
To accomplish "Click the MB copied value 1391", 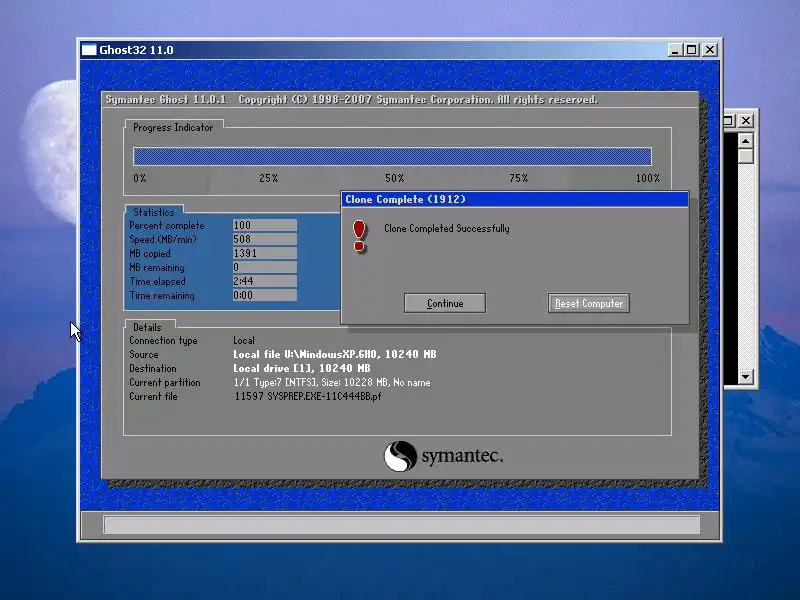I will tap(264, 253).
